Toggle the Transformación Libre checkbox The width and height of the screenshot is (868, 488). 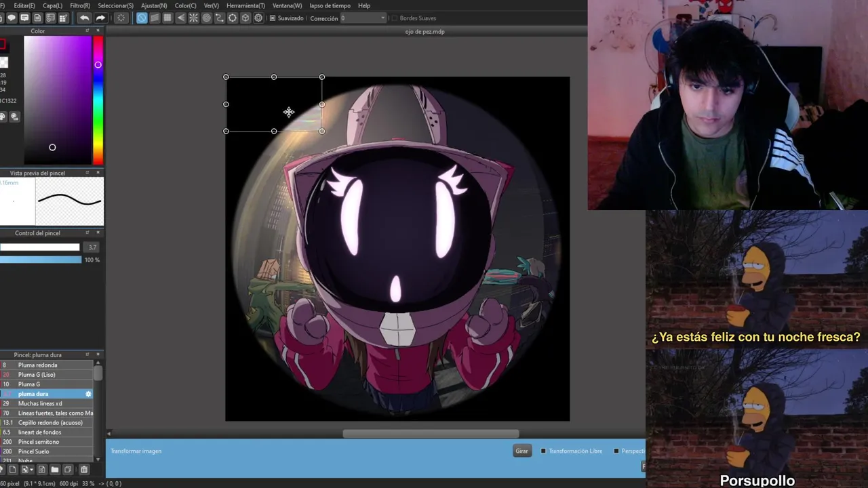[543, 451]
